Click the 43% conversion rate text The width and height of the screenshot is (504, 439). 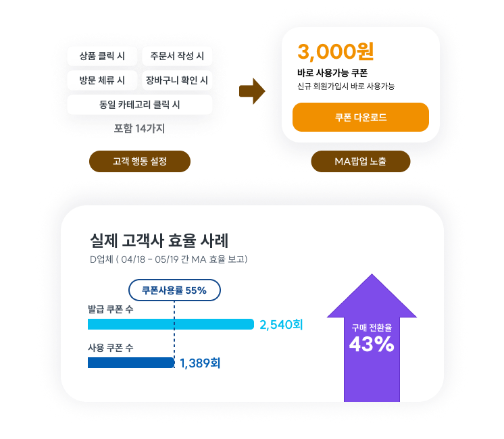pyautogui.click(x=372, y=344)
